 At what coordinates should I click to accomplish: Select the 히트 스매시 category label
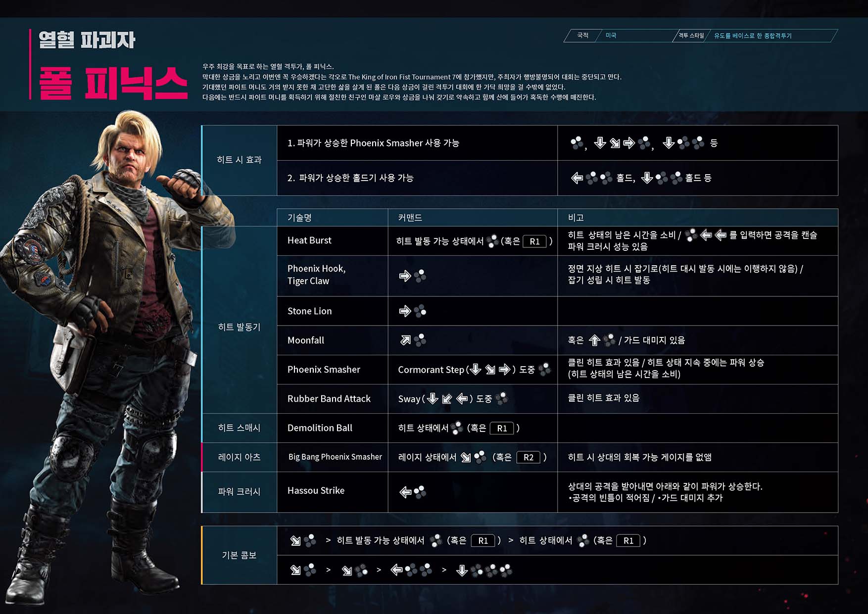click(x=239, y=428)
